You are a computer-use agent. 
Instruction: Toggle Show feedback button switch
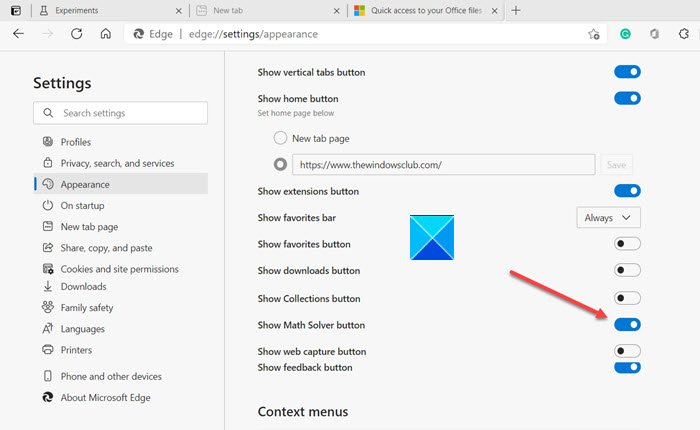click(627, 367)
